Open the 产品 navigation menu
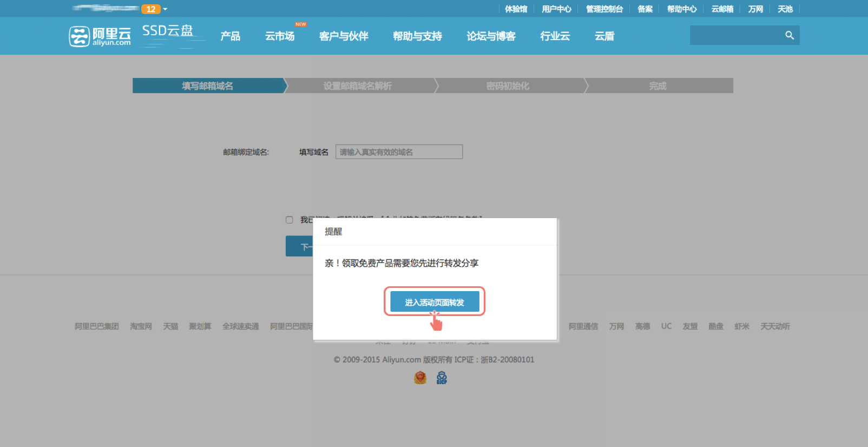This screenshot has height=447, width=868. coord(230,36)
